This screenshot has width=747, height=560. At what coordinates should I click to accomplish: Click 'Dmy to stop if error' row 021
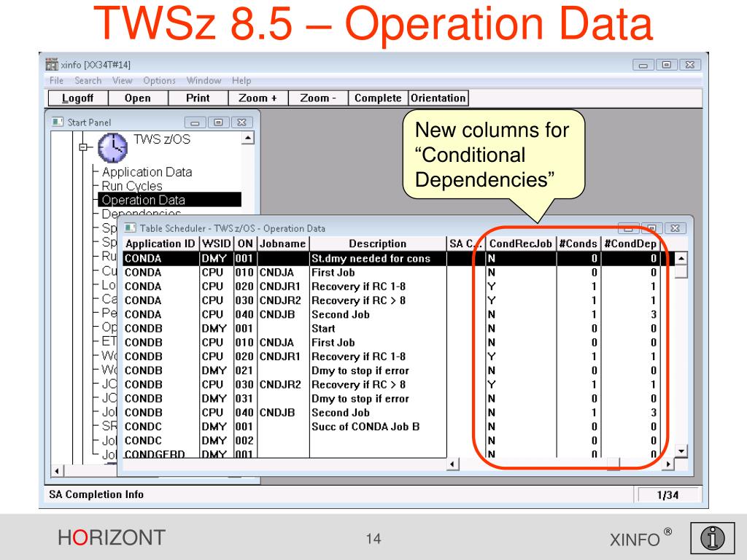pos(360,370)
